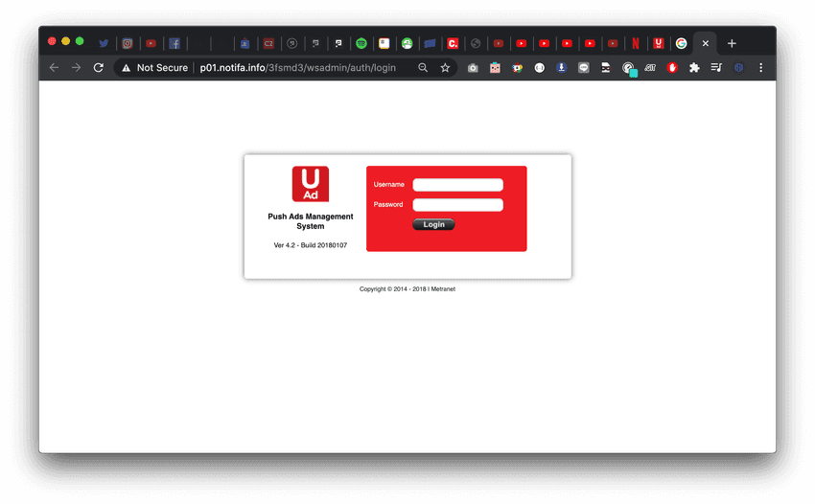Viewport: 815px width, 504px height.
Task: Bookmark this page with the star icon
Action: click(x=445, y=68)
